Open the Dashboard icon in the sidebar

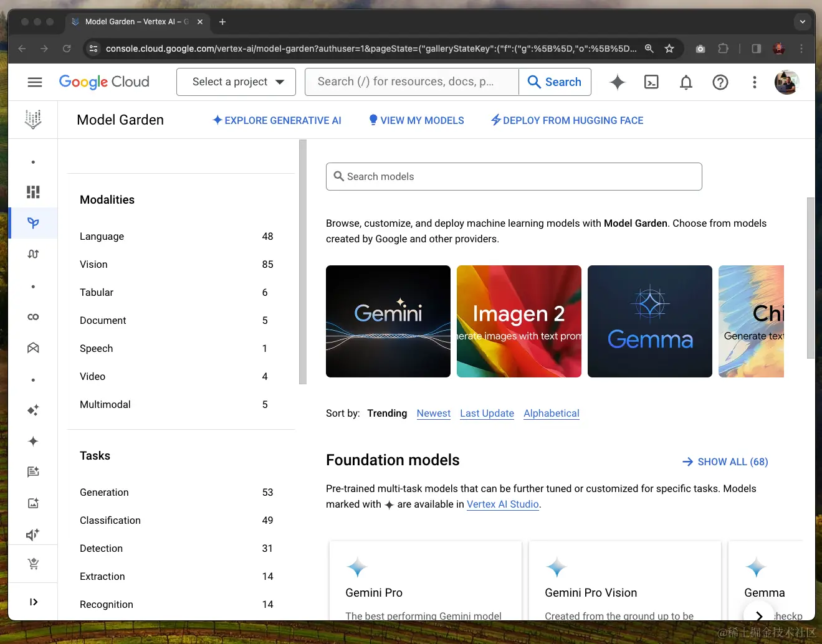click(33, 192)
